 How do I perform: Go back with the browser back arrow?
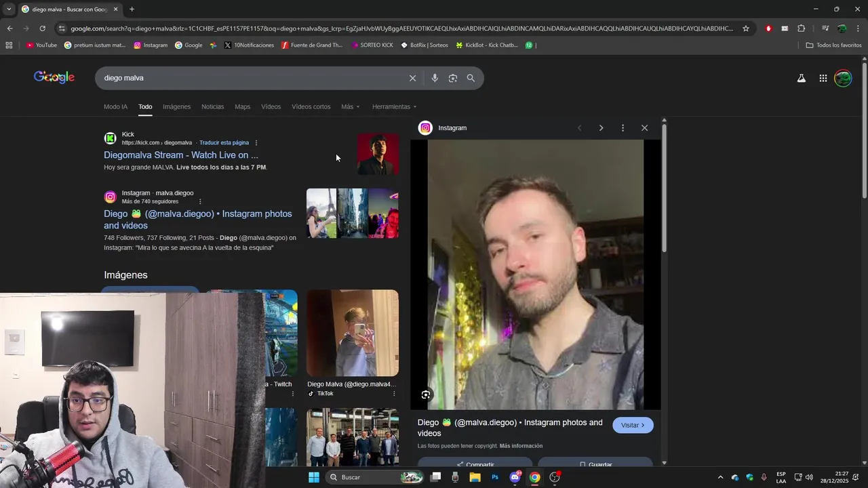9,28
